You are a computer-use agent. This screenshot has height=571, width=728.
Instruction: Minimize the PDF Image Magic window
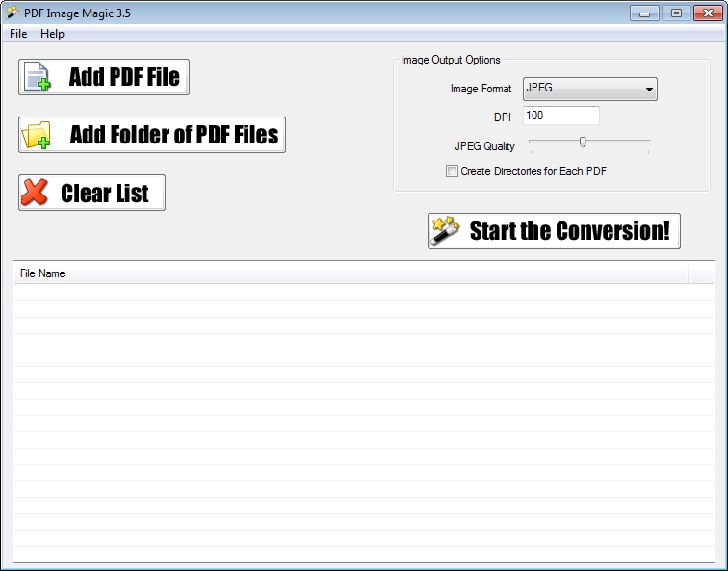pos(644,13)
